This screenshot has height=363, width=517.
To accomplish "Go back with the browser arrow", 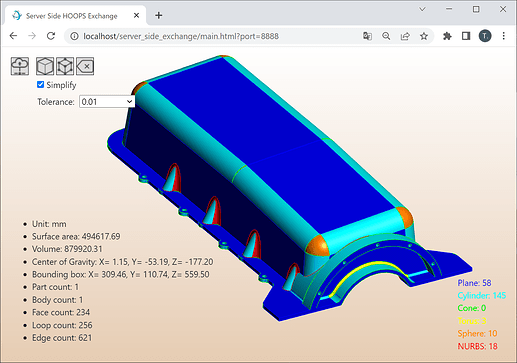I will (x=13, y=36).
